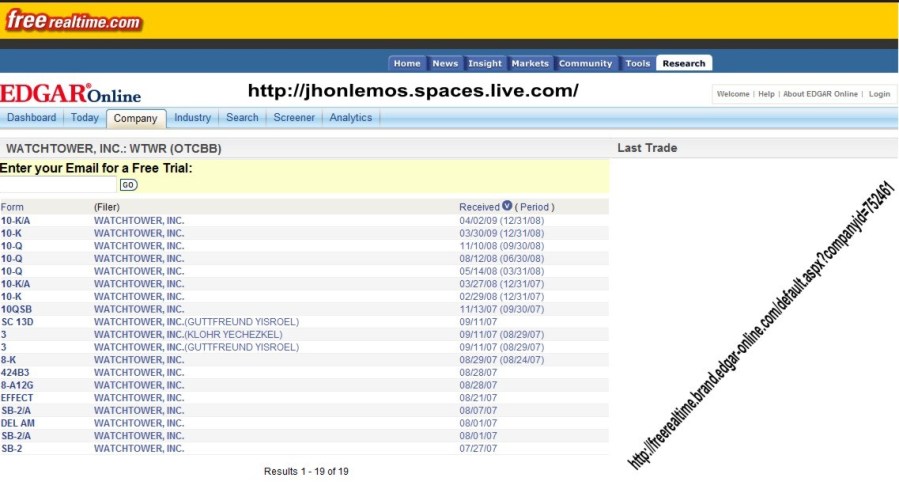Viewport: 899px width, 493px height.
Task: Switch to the Markets tab
Action: click(530, 63)
